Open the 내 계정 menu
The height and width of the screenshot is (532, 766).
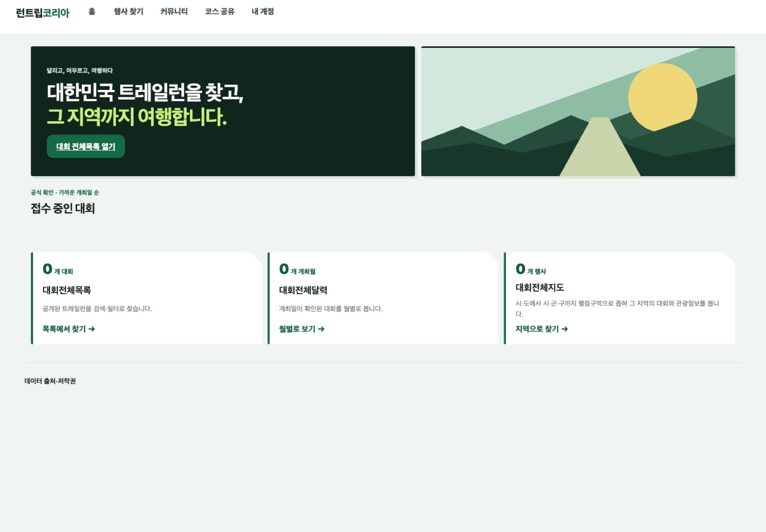(263, 11)
